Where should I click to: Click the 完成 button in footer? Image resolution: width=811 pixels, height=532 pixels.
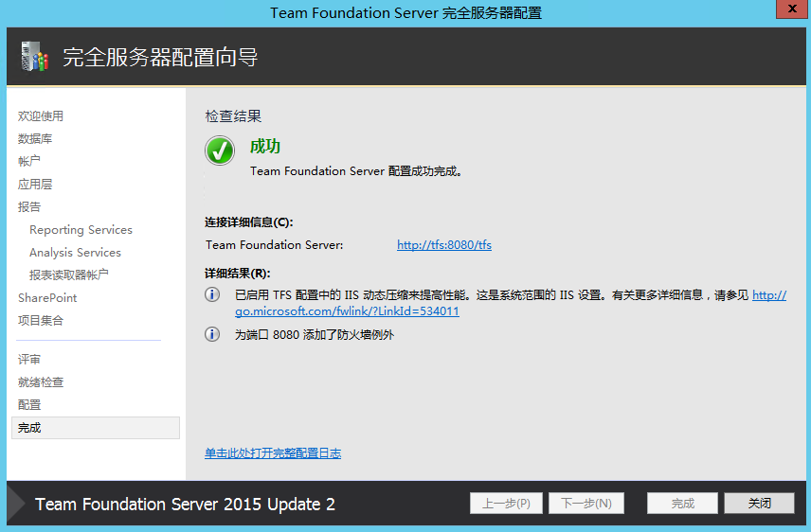(x=682, y=503)
